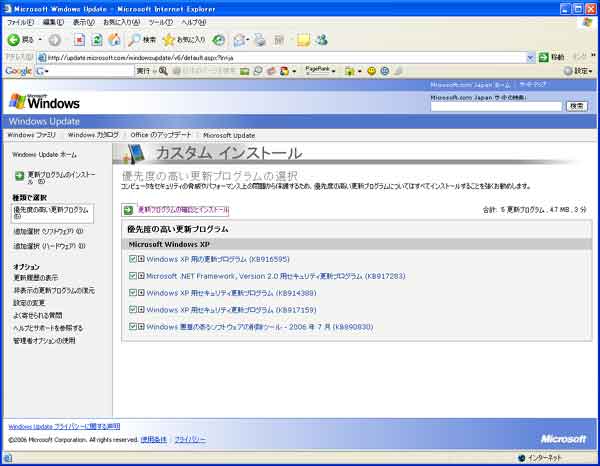This screenshot has width=600, height=466.
Task: Uncheck the KB917159 security update checkbox
Action: point(133,310)
